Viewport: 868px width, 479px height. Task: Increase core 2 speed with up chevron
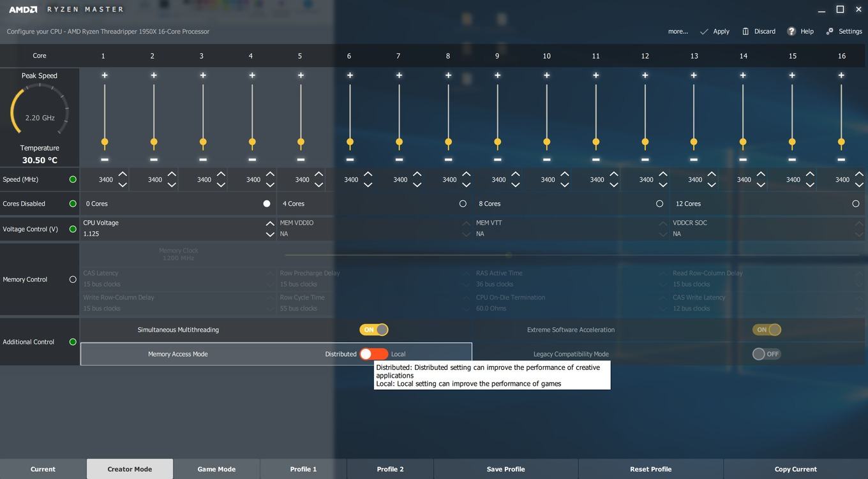(172, 174)
